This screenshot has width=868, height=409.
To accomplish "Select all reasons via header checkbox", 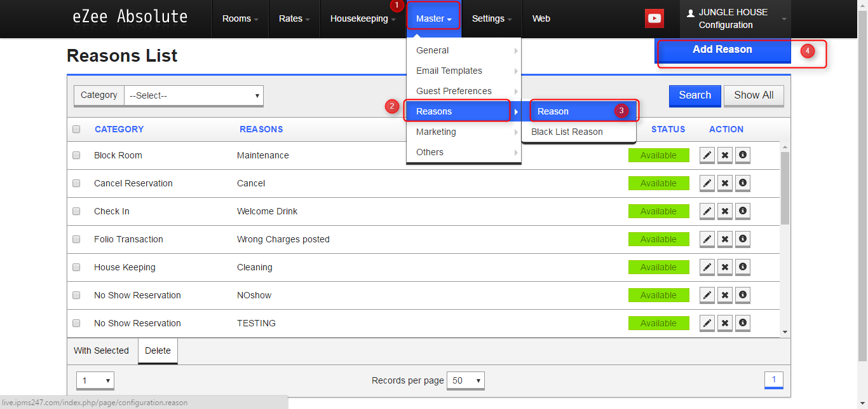I will point(76,129).
